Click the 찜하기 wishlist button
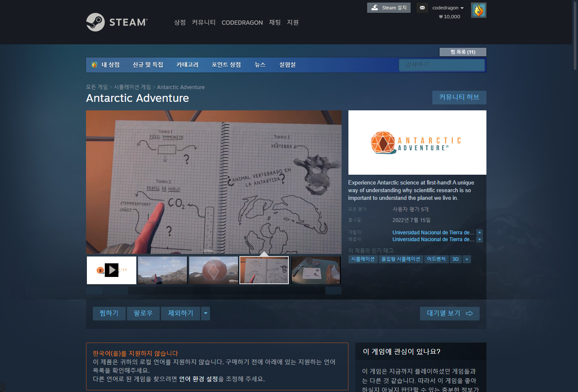Image resolution: width=578 pixels, height=392 pixels. click(109, 313)
